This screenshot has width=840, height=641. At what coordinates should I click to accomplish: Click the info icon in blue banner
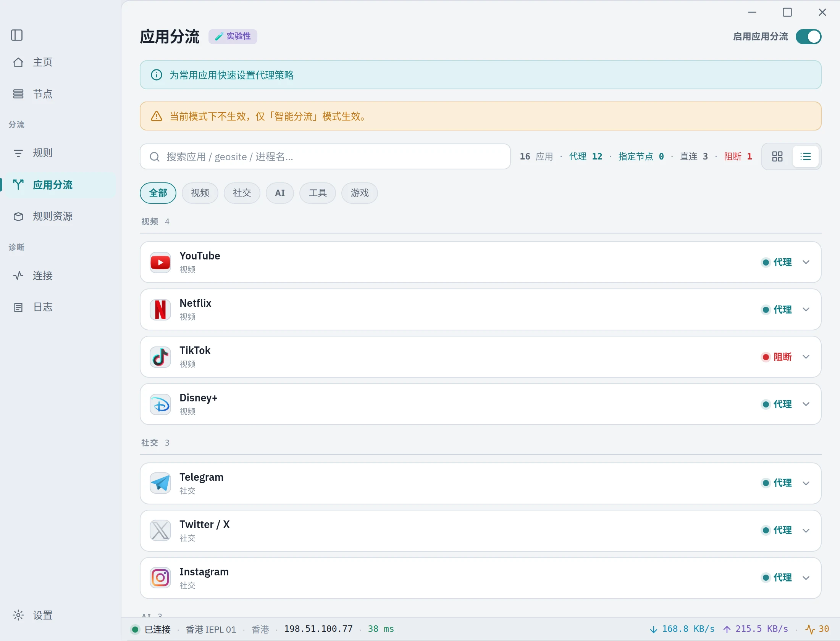157,75
